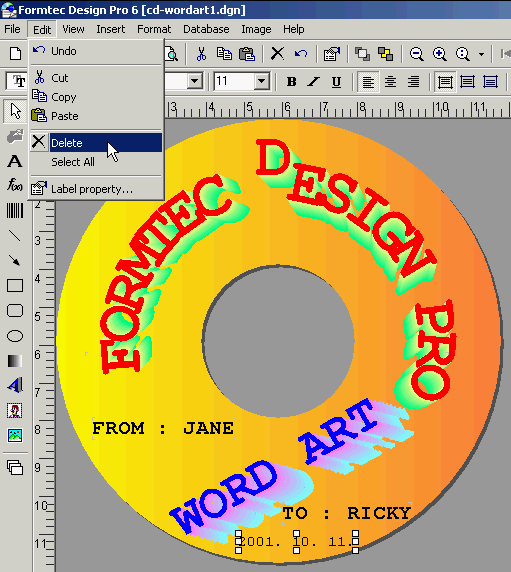Open the font size 11 dropdown

pyautogui.click(x=262, y=81)
